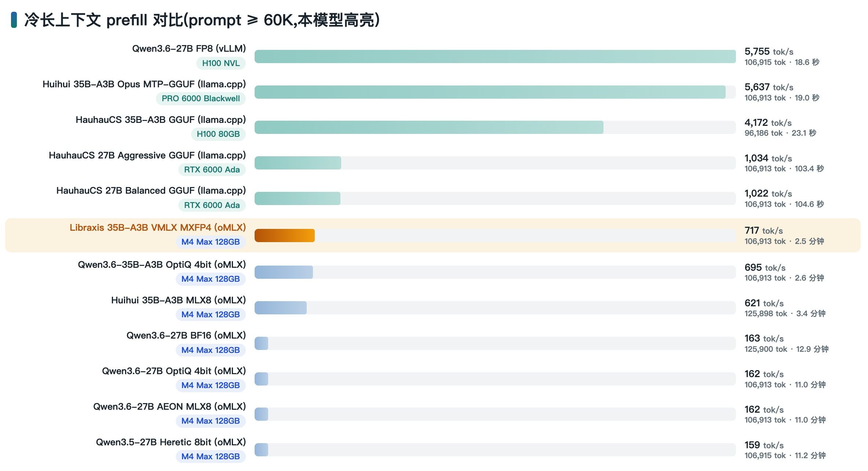
Task: Click 'HauhauCS 27B Balanced GGUF (llama.cpp)' label
Action: [x=151, y=190]
